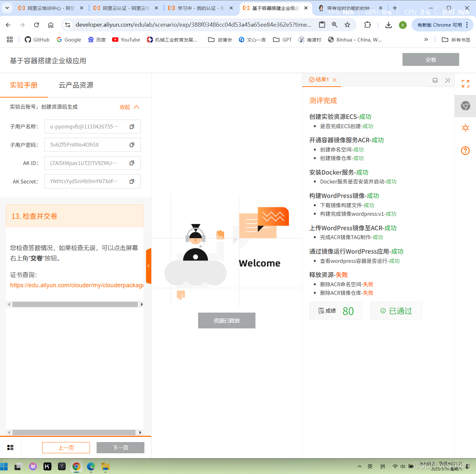Copy the AK ID using its copy icon
Image resolution: width=476 pixels, height=474 pixels.
[x=132, y=163]
